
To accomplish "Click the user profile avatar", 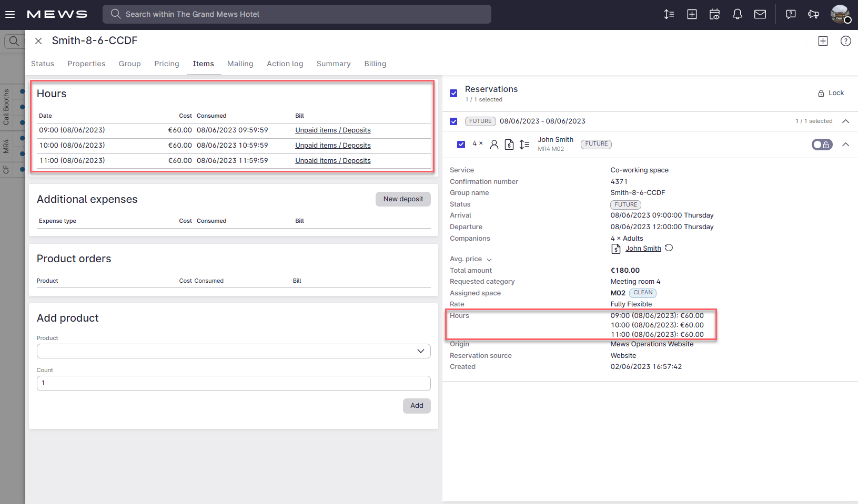I will coord(840,14).
